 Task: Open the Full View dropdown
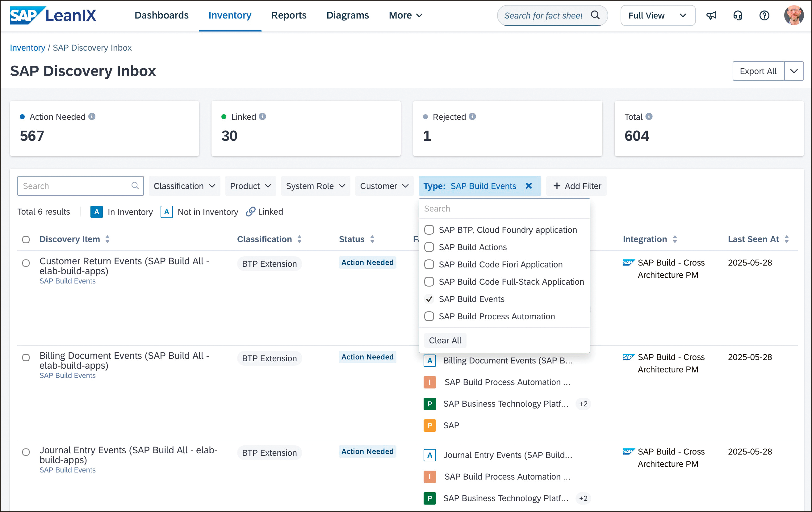point(658,15)
